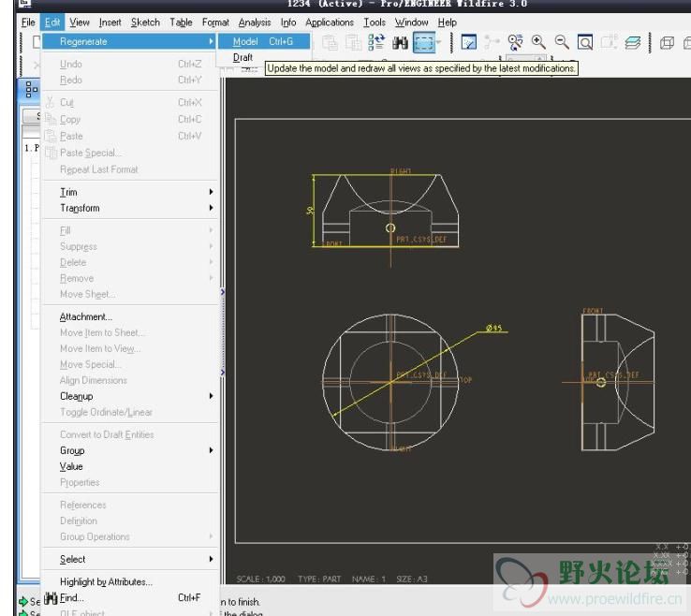The image size is (691, 616).
Task: Choose Highlight by Attributes...
Action: click(130, 581)
